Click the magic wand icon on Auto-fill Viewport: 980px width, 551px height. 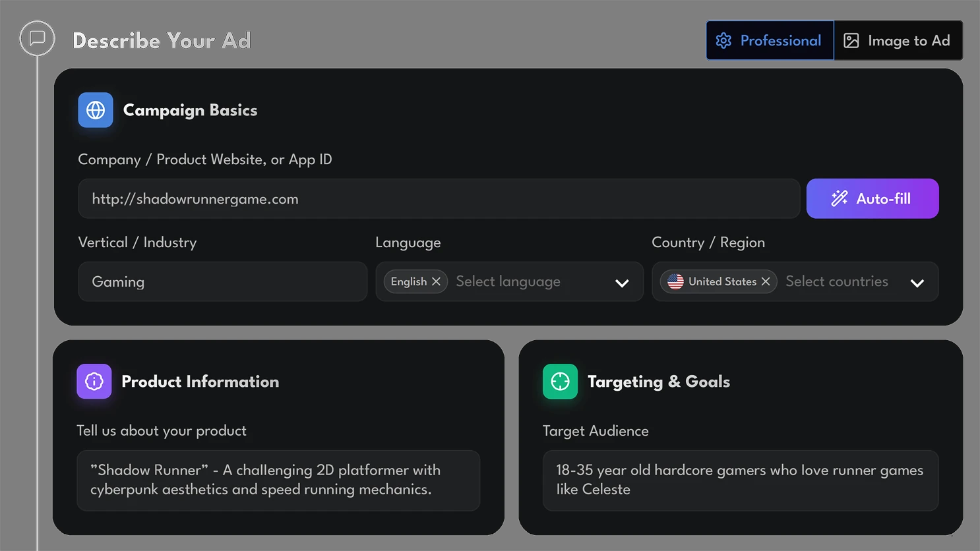pyautogui.click(x=839, y=198)
